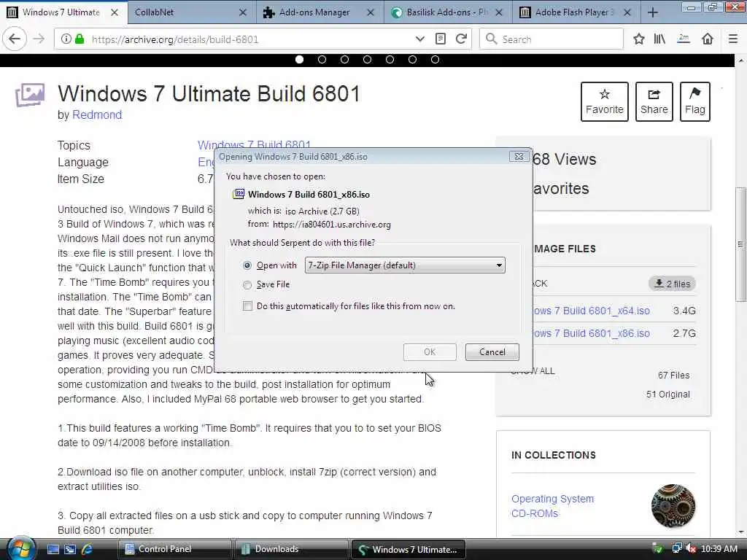The height and width of the screenshot is (560, 747).
Task: Check Do this automatically for files checkbox
Action: [x=247, y=306]
